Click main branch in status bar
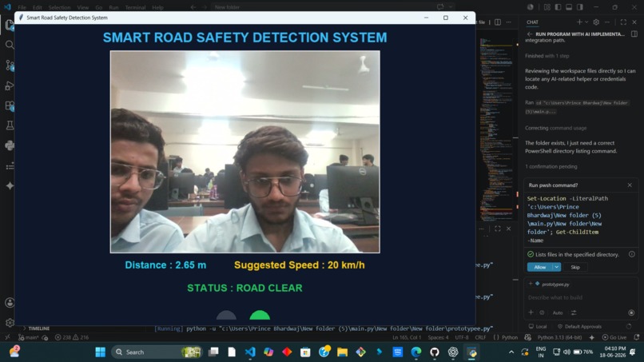 click(x=28, y=337)
